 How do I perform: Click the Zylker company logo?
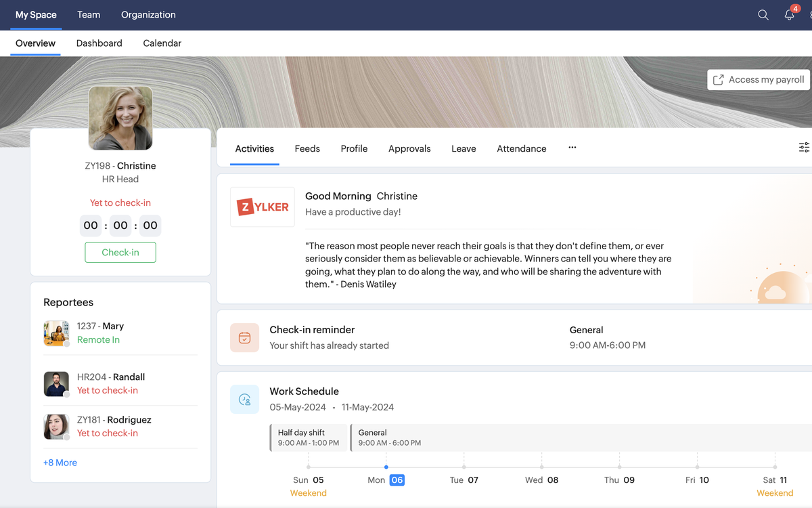263,207
